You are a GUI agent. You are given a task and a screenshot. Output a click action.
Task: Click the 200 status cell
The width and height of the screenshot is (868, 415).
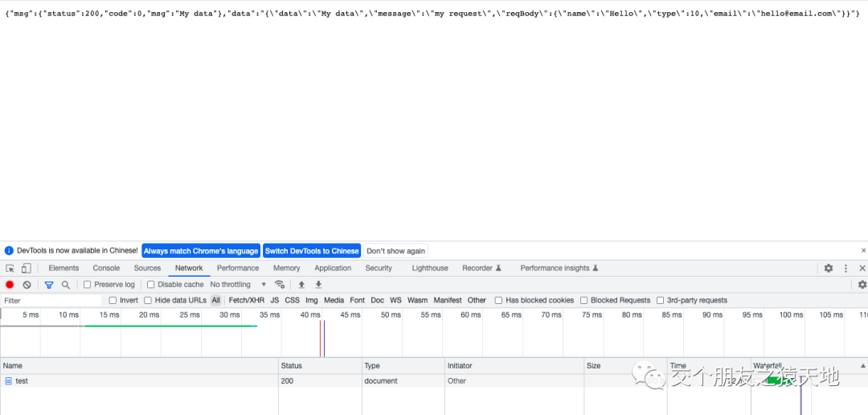pyautogui.click(x=320, y=381)
